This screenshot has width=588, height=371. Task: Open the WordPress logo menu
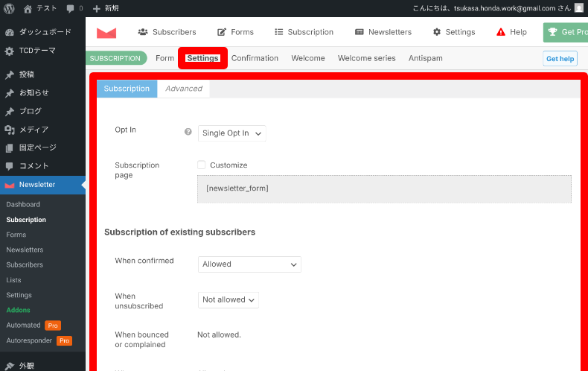click(9, 8)
